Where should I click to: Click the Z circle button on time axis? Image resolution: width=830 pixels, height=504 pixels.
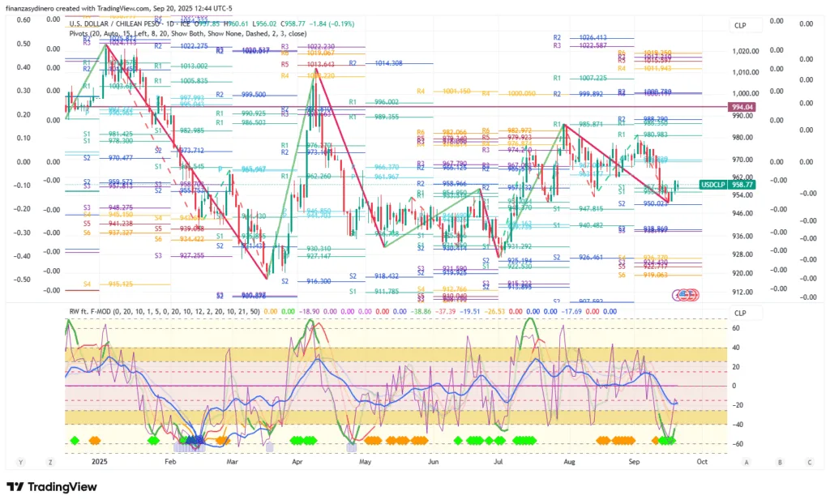[x=50, y=462]
